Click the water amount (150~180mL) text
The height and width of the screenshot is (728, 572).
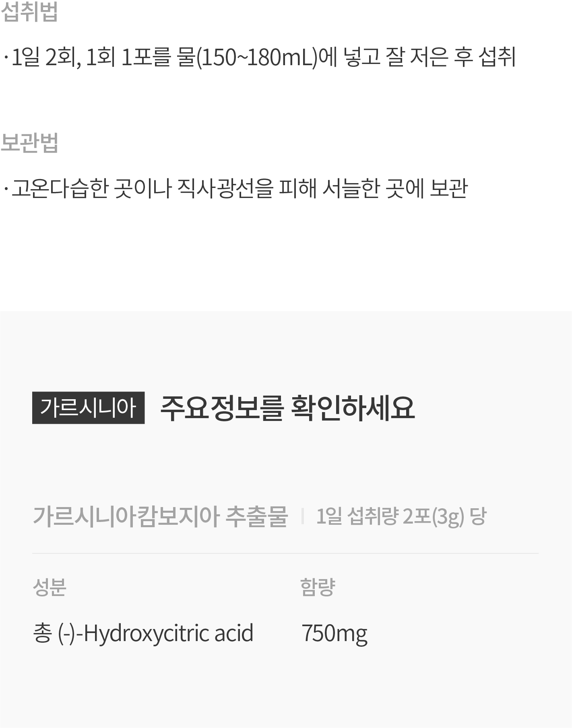(x=257, y=57)
